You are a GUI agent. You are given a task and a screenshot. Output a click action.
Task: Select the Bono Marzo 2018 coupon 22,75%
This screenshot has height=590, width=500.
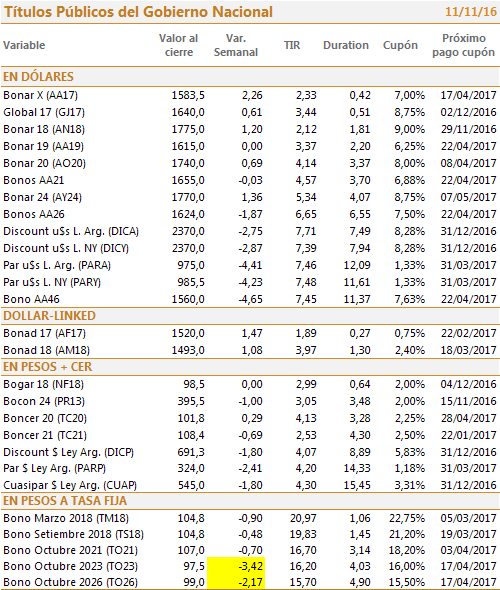[407, 518]
